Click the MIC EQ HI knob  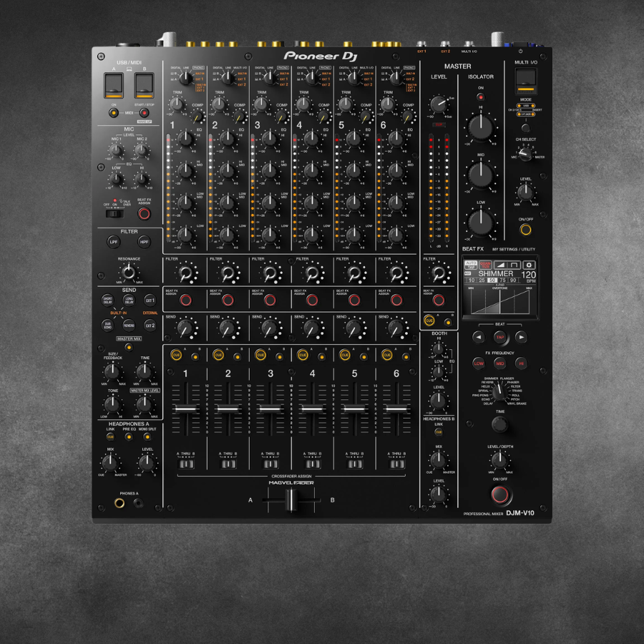[142, 180]
